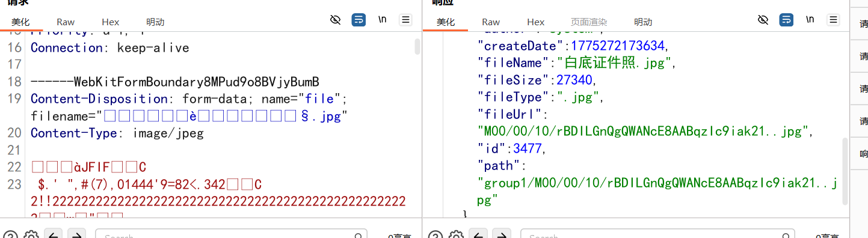Open help icon below request panel
The width and height of the screenshot is (868, 238).
11,236
